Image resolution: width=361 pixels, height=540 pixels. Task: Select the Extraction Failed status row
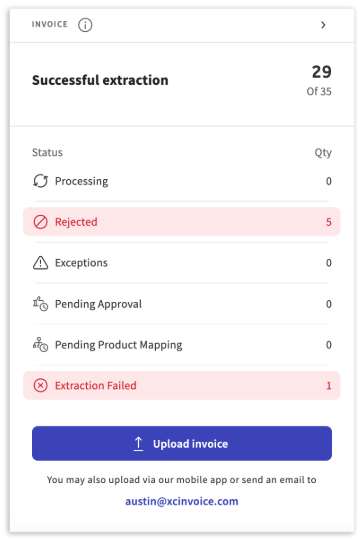coord(182,385)
